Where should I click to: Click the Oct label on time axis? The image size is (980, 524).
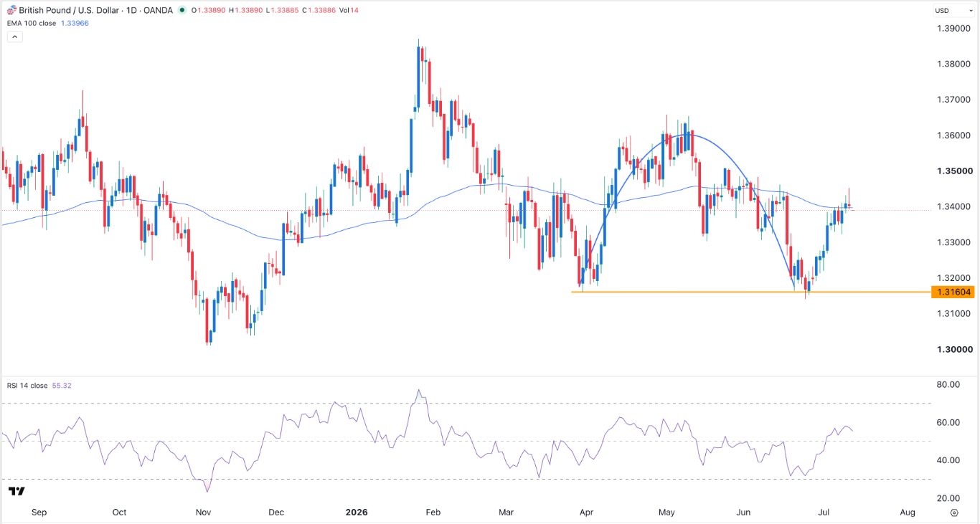coord(119,513)
